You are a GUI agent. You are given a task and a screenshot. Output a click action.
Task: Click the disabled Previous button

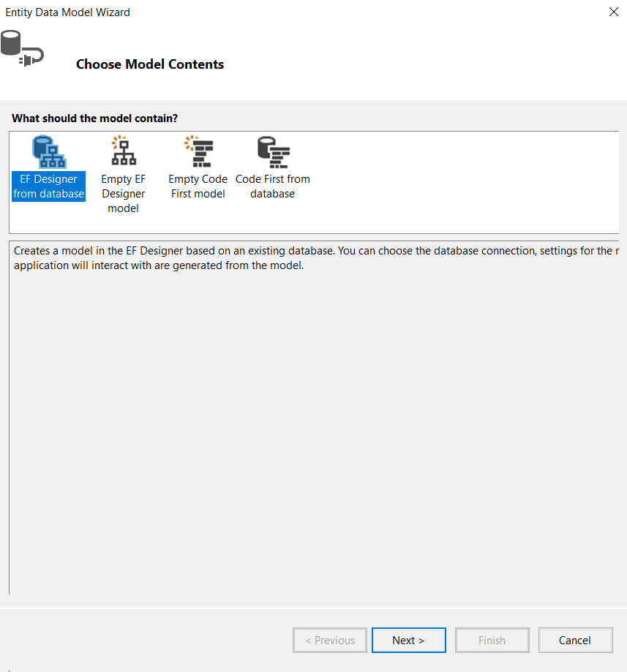point(330,640)
